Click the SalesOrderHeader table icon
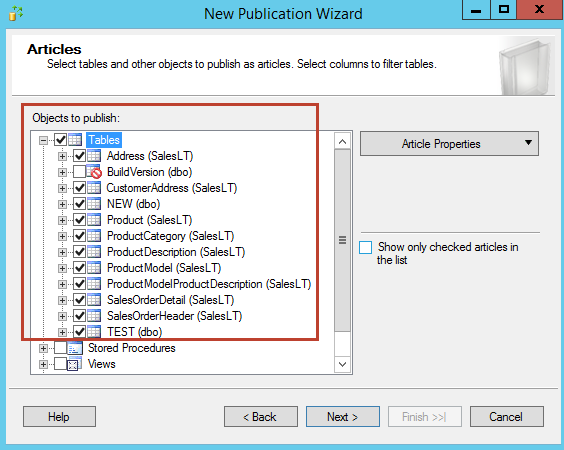The height and width of the screenshot is (450, 564). pos(94,316)
